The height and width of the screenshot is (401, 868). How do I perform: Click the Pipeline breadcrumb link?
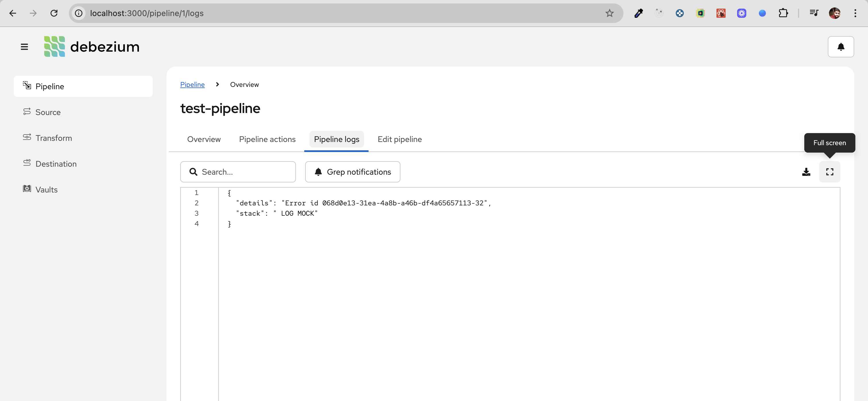click(x=192, y=85)
